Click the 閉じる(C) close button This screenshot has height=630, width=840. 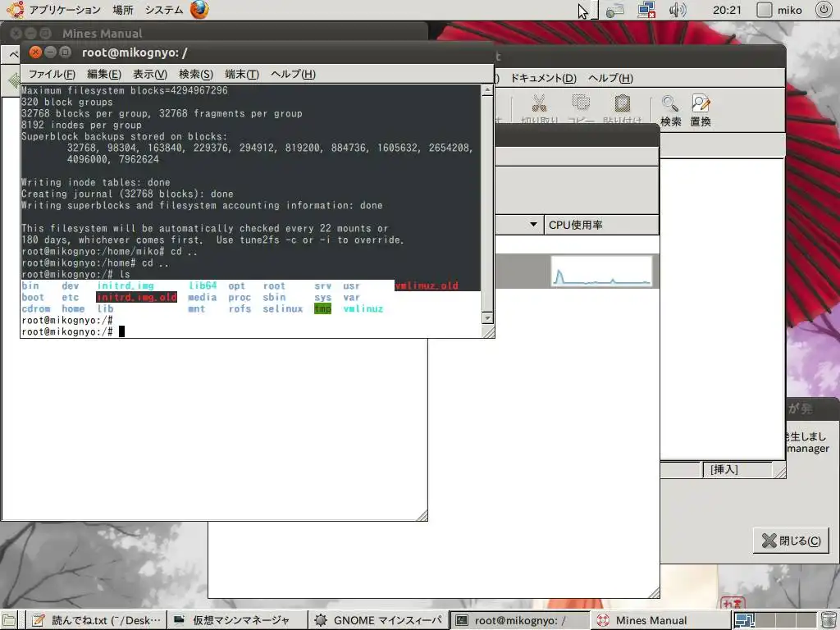click(792, 541)
